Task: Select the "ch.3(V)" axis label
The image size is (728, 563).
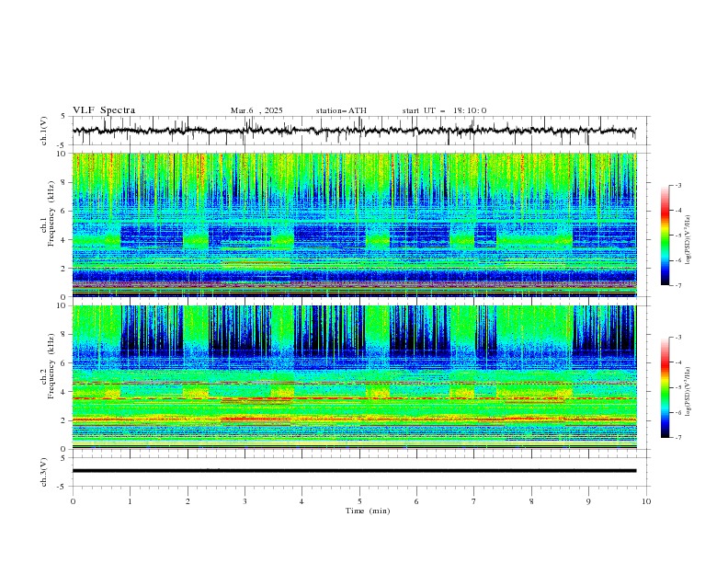Action: point(44,472)
